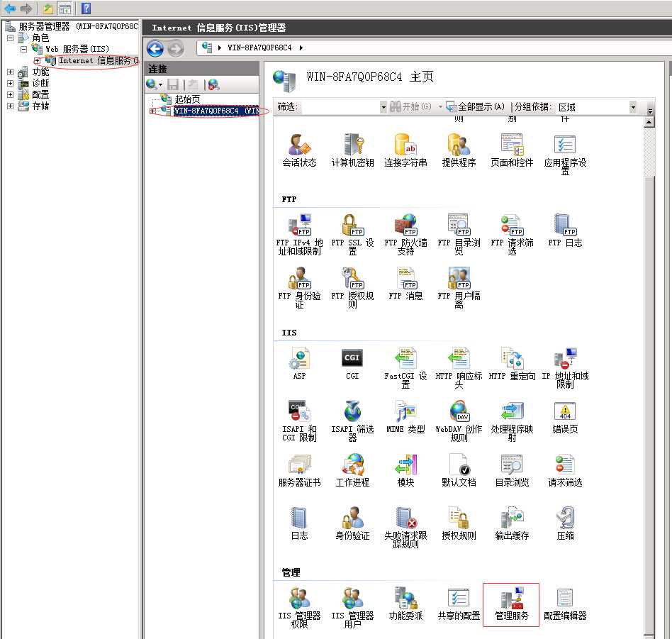The height and width of the screenshot is (639, 672).
Task: Open the 提供程序 feature
Action: tap(459, 150)
